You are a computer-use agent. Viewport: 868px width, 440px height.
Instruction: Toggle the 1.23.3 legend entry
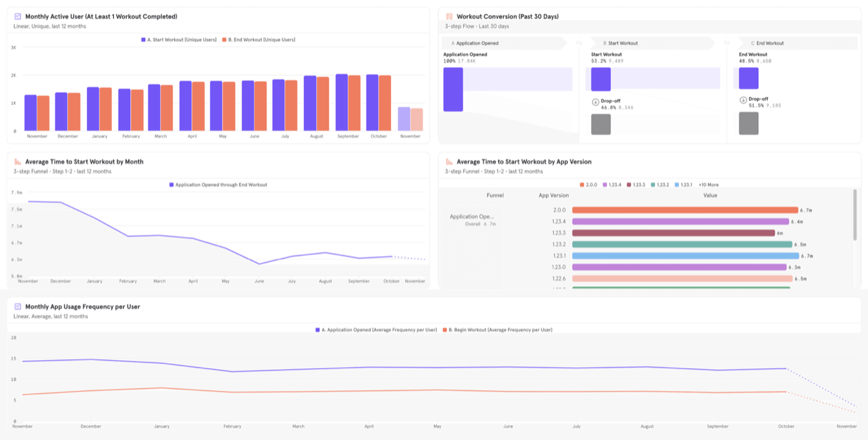pos(637,185)
